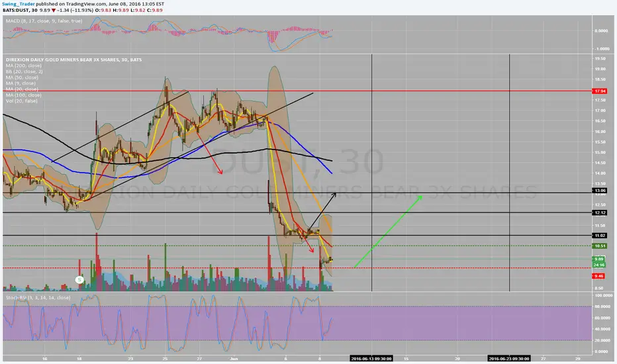Click the 19.50 value on the price scale
The width and height of the screenshot is (617, 364).
600,58
